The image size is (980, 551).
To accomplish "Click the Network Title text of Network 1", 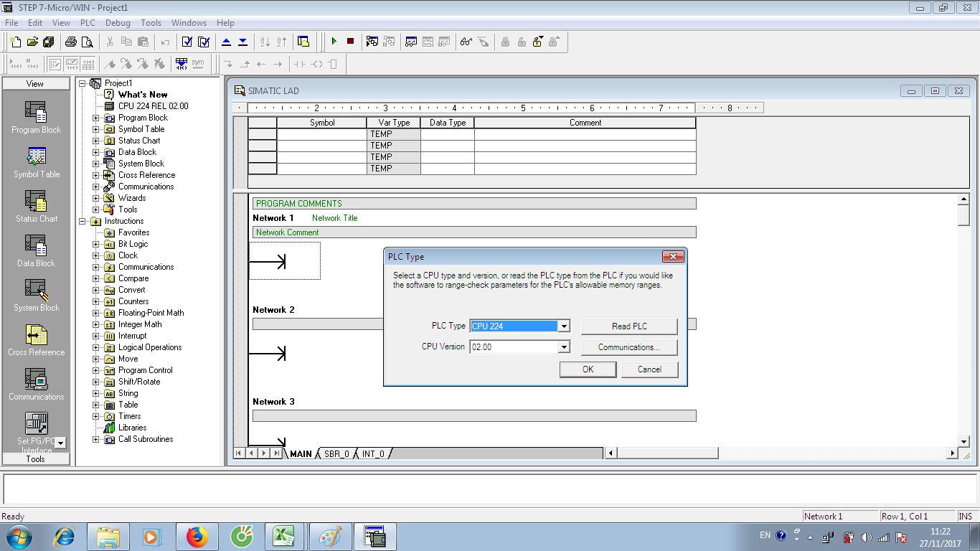I will [x=334, y=218].
